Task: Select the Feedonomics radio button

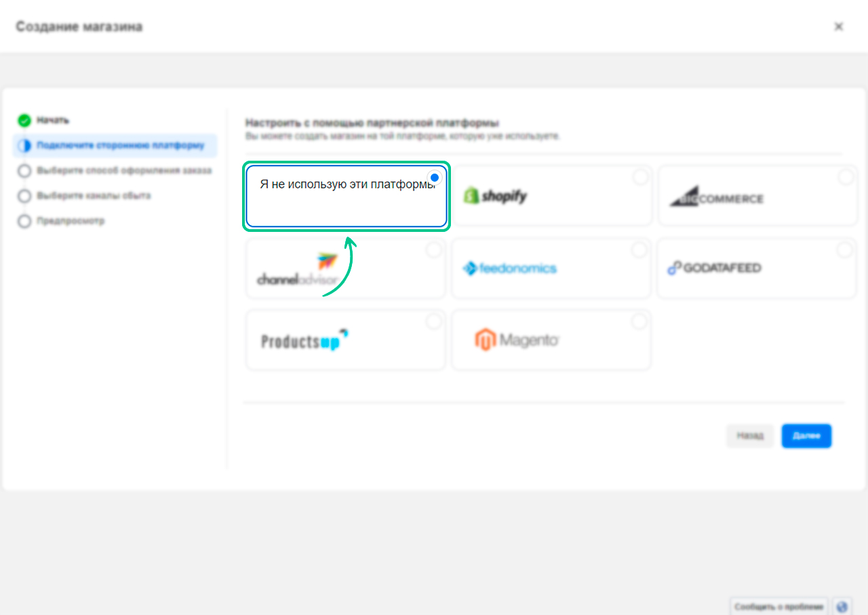Action: (639, 250)
